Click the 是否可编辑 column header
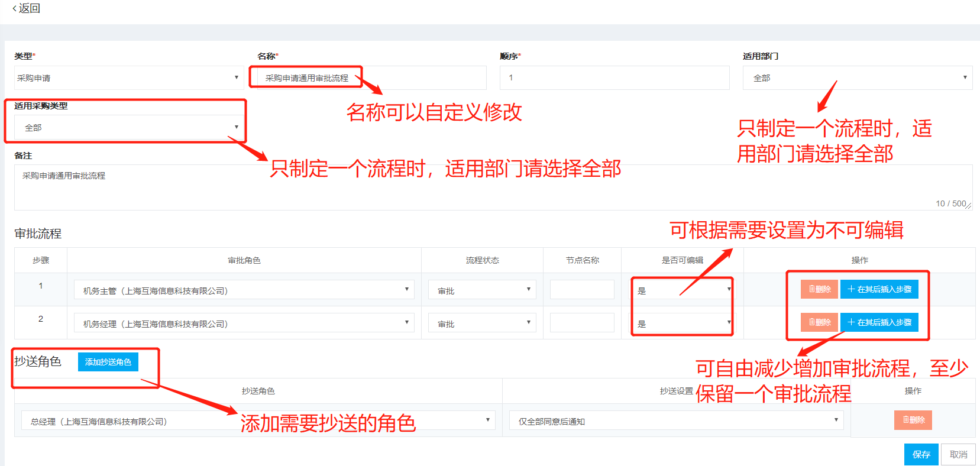 (682, 260)
